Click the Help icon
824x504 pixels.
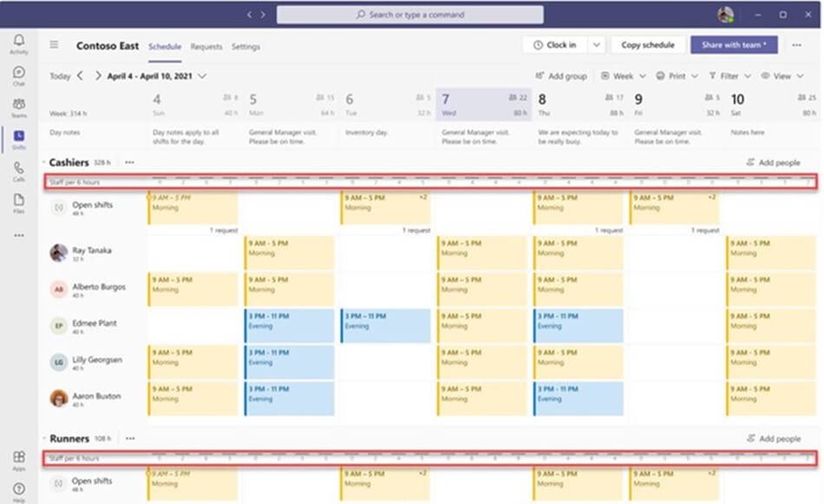pos(18,491)
